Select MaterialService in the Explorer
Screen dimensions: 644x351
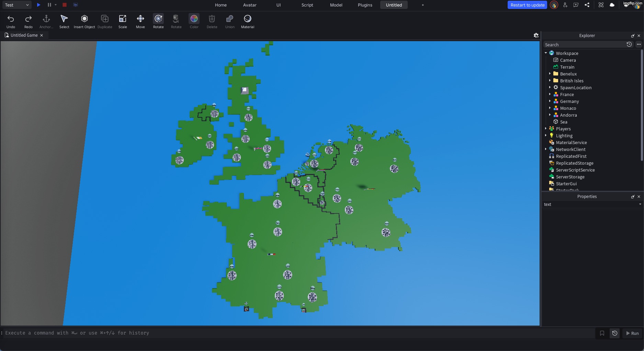tap(571, 142)
